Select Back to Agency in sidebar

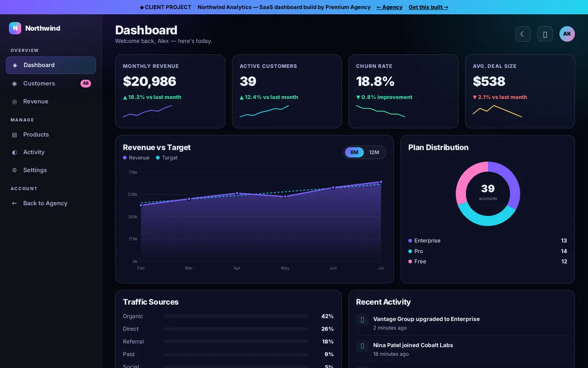click(51, 203)
